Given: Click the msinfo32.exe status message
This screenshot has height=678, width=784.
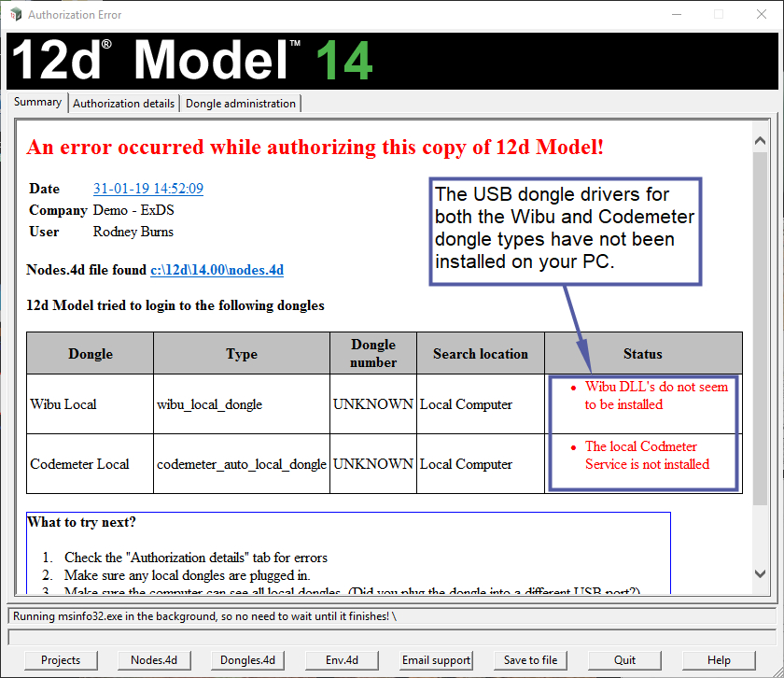Looking at the screenshot, I should 204,616.
